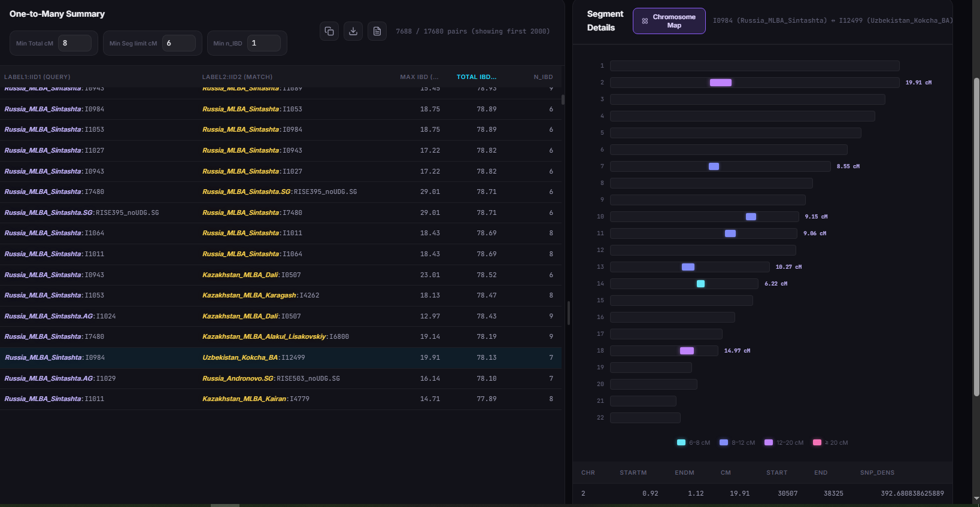
Task: Select match Kazakhstan_MLBA_Karagash:I4262
Action: tap(261, 296)
